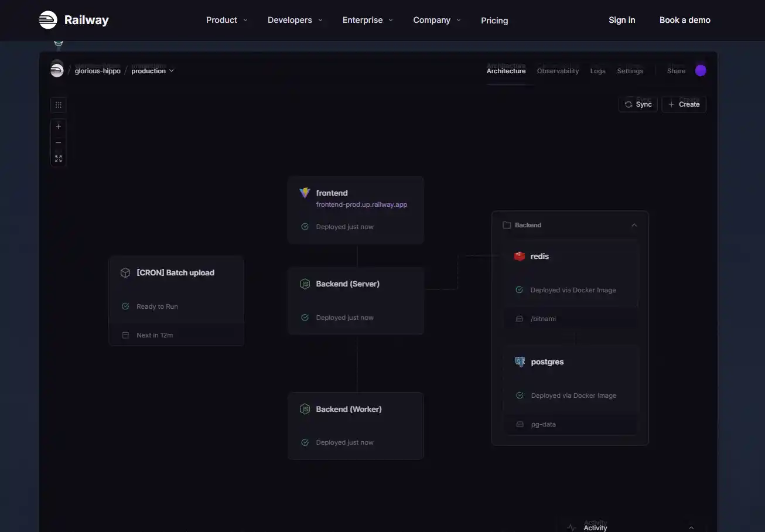Click the Ready to Run check icon
The width and height of the screenshot is (765, 532).
pyautogui.click(x=125, y=306)
